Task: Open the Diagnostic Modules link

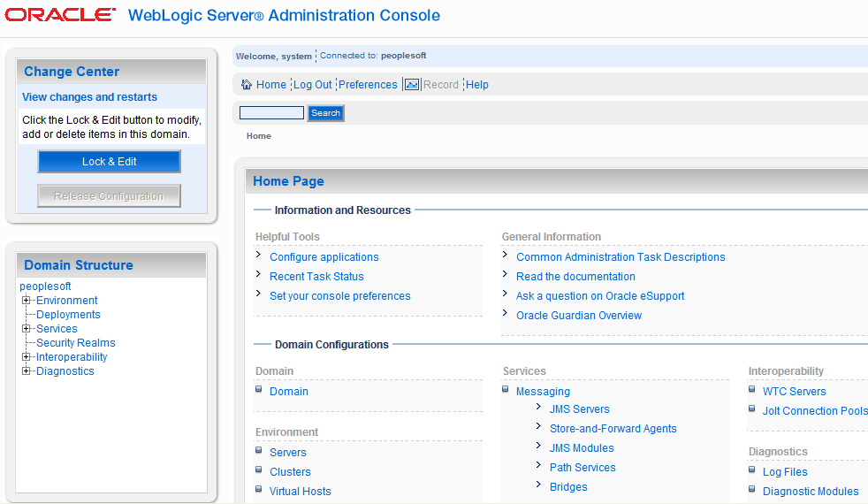Action: pos(811,492)
